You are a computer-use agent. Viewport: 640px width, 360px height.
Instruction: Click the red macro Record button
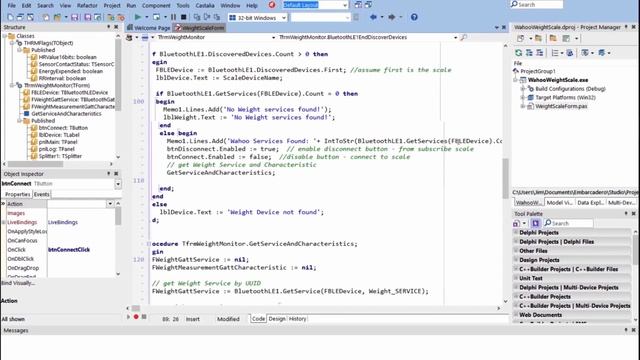coord(136,317)
